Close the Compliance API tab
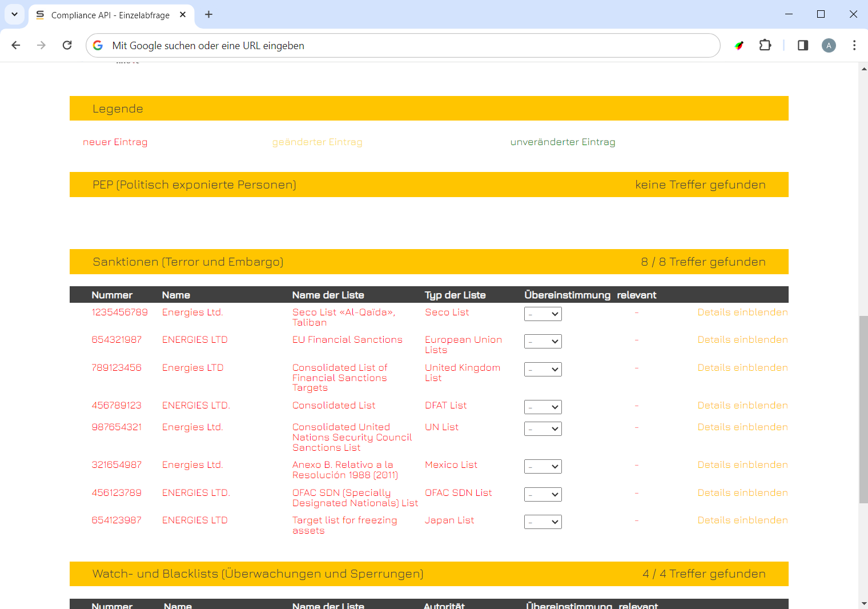The image size is (868, 609). click(x=183, y=14)
